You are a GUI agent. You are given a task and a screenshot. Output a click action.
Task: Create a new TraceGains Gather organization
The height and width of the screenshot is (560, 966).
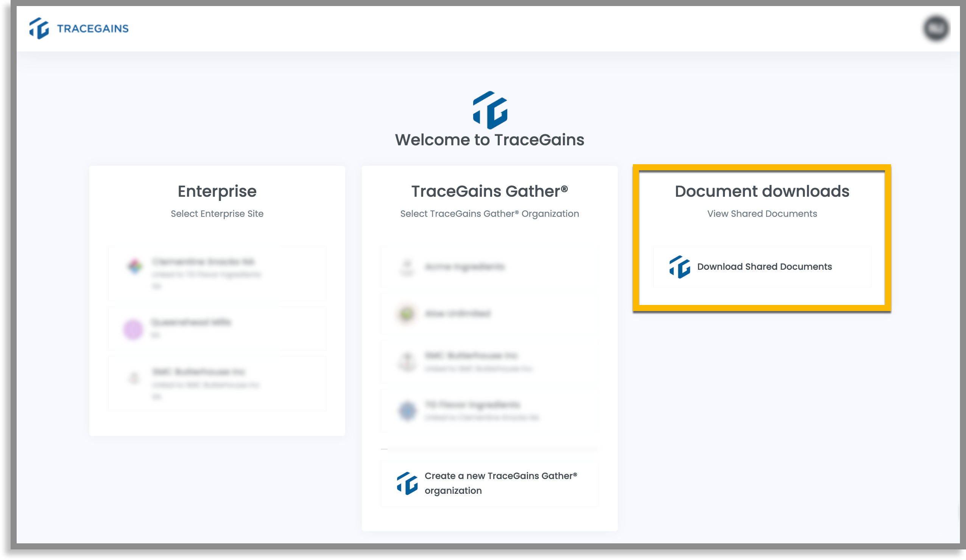[489, 483]
